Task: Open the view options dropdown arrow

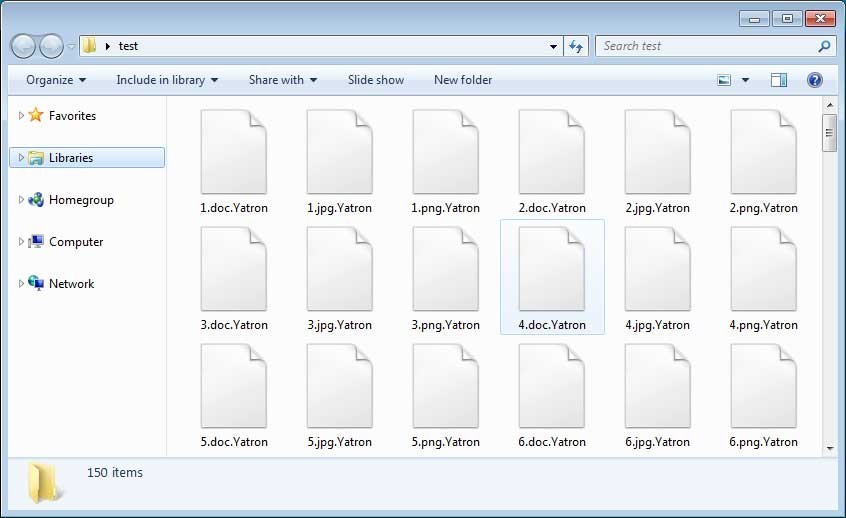Action: [745, 80]
